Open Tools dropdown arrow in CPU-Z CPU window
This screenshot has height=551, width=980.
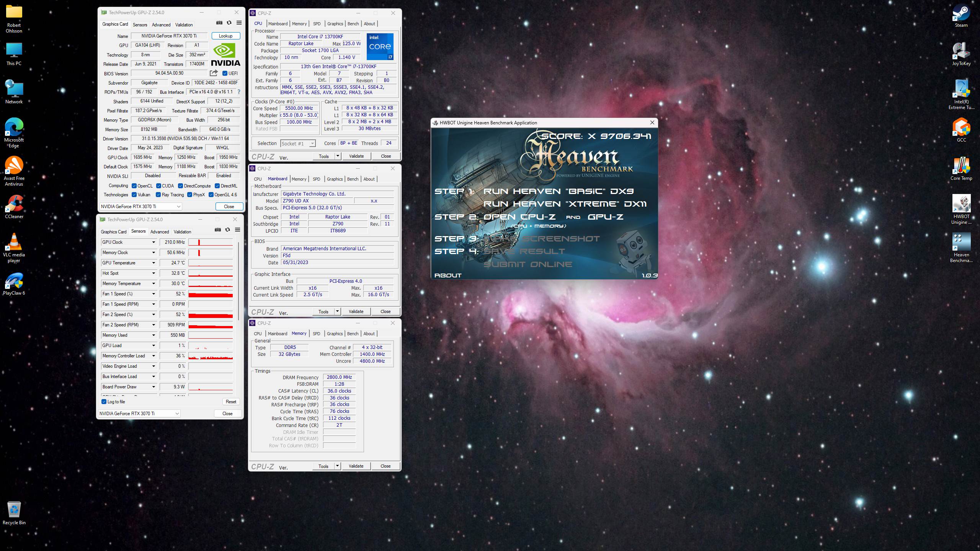click(338, 156)
